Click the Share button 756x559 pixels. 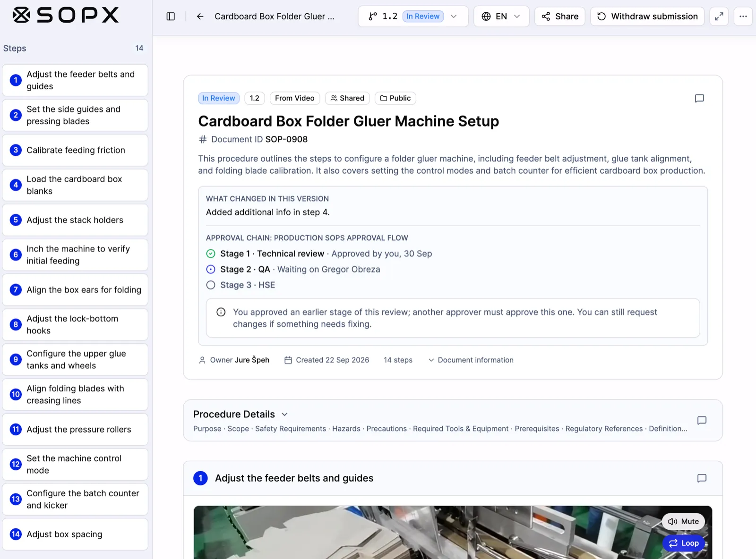coord(560,17)
